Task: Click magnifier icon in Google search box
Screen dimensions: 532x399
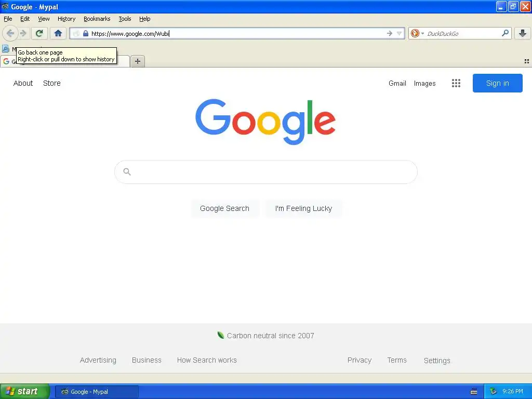Action: [127, 171]
